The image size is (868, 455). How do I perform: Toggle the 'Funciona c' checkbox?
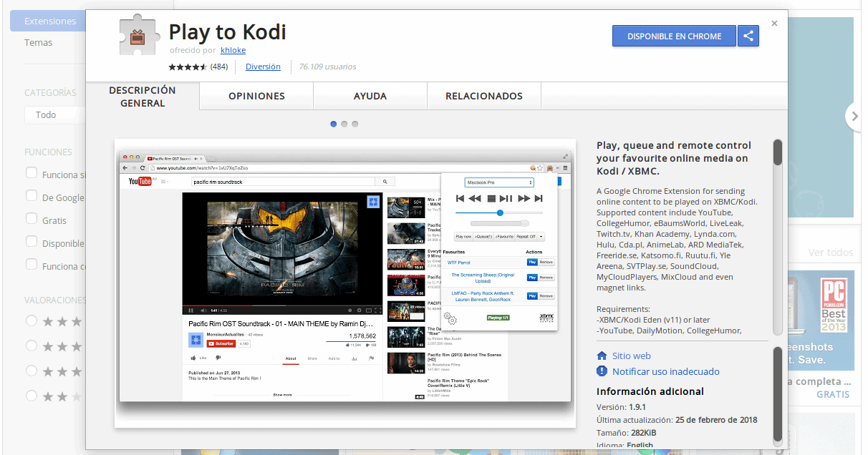coord(32,265)
